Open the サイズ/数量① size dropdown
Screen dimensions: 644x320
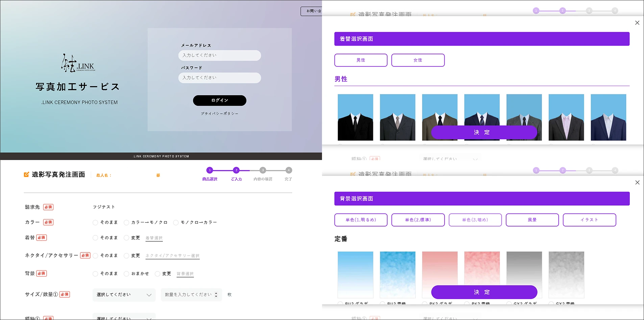coord(124,295)
